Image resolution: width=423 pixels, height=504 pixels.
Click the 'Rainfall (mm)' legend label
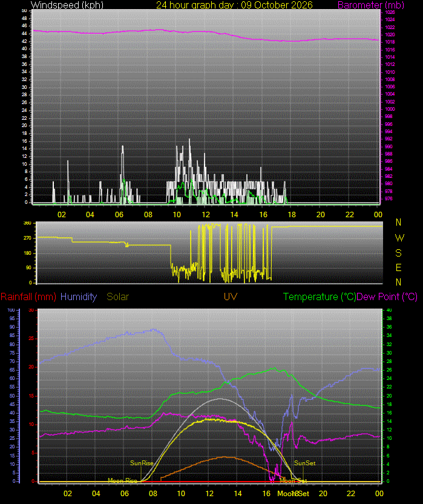coord(28,296)
